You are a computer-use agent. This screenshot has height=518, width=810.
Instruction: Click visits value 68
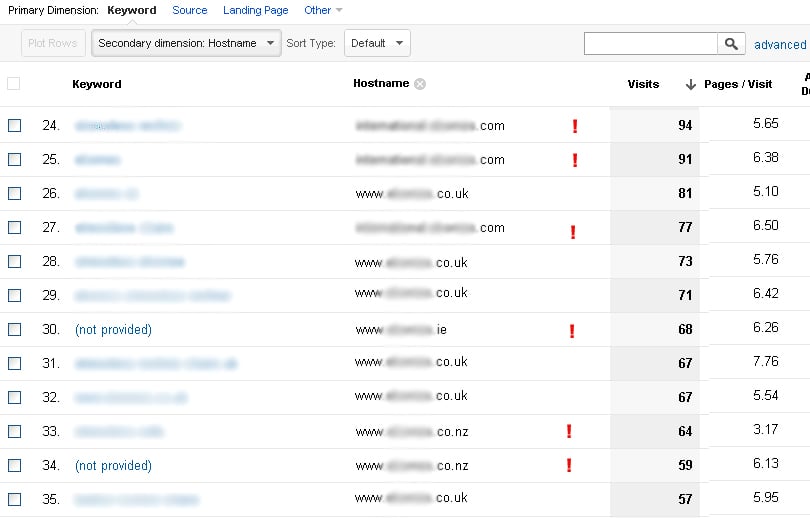pyautogui.click(x=685, y=329)
